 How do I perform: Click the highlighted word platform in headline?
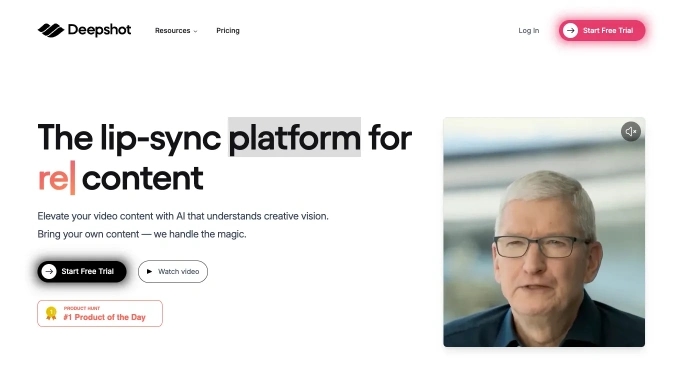tap(294, 138)
